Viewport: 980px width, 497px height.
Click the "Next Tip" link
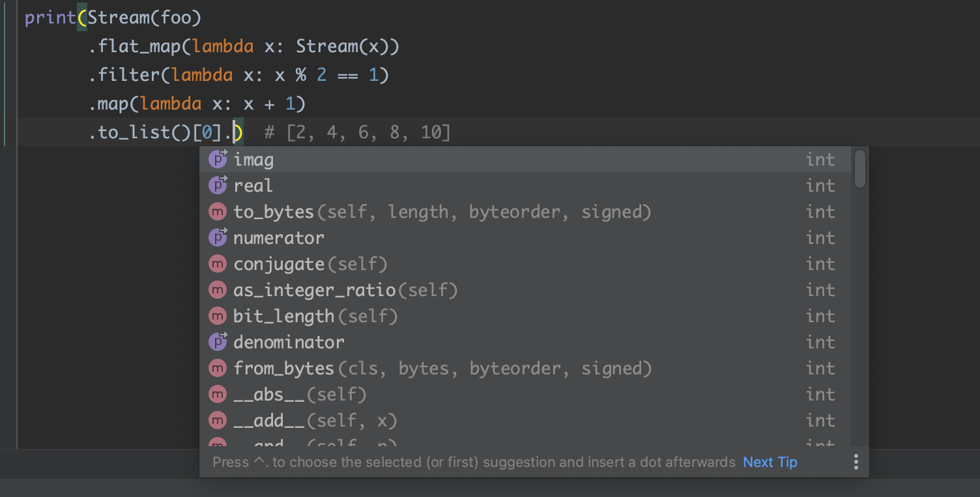(x=770, y=462)
